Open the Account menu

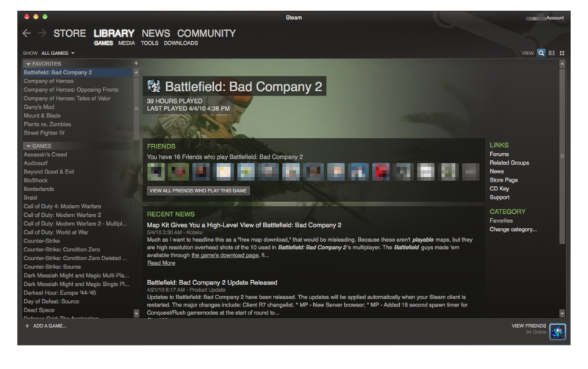pyautogui.click(x=555, y=18)
